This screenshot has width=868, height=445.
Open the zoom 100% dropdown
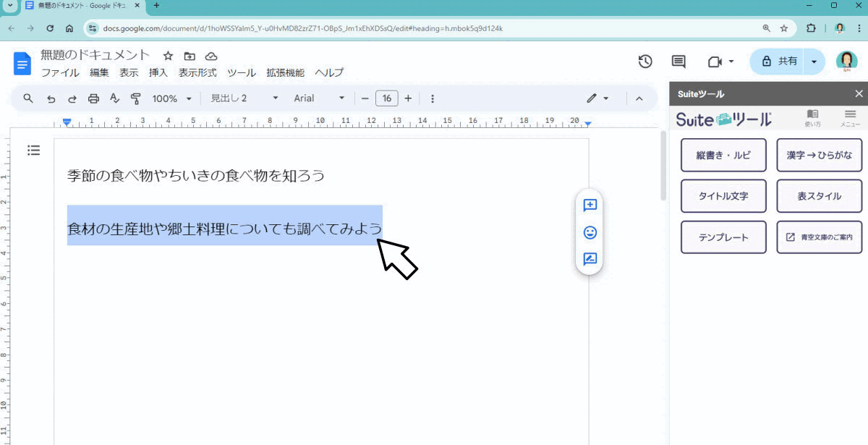pos(172,98)
